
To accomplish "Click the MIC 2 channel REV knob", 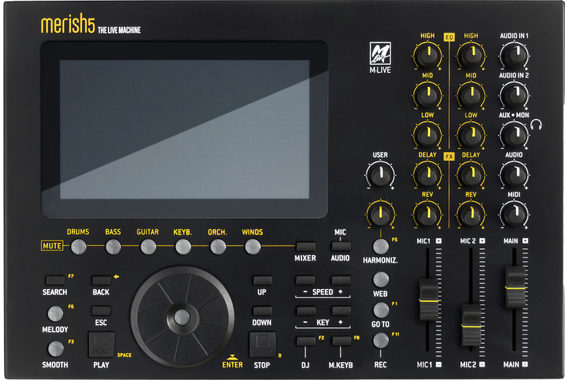I will pyautogui.click(x=471, y=215).
